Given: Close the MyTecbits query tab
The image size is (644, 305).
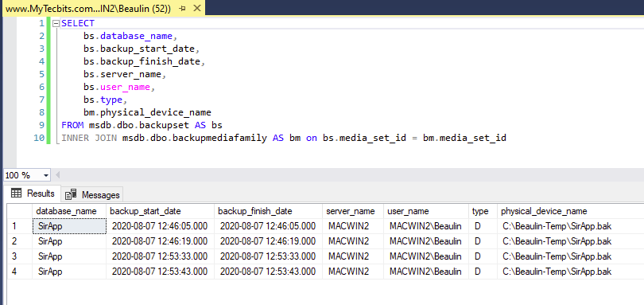Looking at the screenshot, I should [x=197, y=8].
